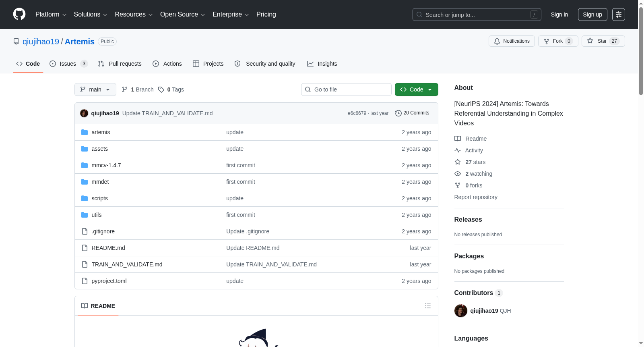644x347 pixels.
Task: Click the qiujihao19 contributor avatar
Action: pyautogui.click(x=461, y=311)
